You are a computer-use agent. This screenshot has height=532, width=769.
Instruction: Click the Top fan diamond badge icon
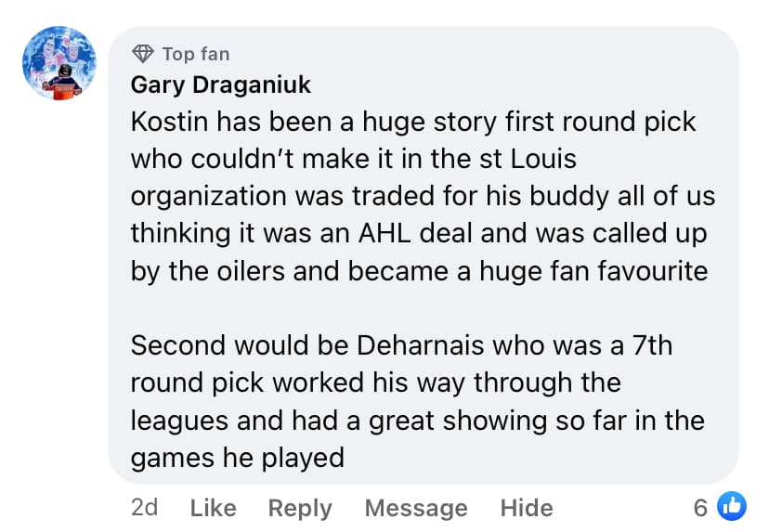[x=142, y=53]
